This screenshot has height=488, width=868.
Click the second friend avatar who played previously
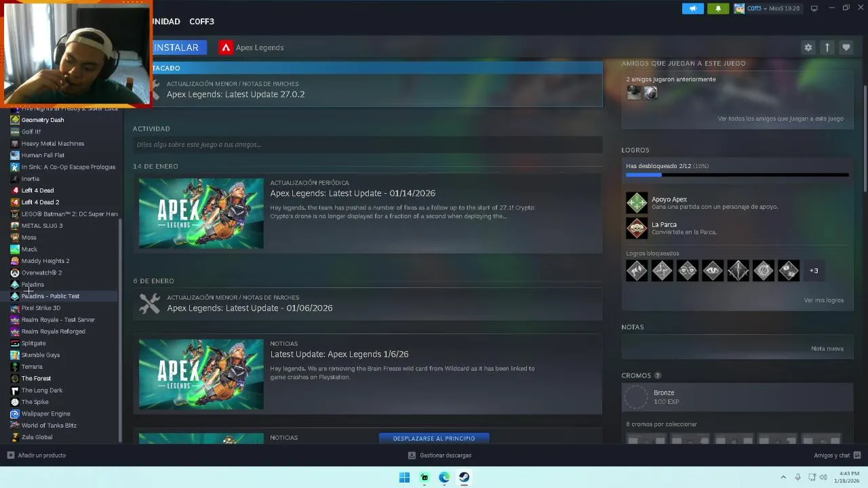[650, 93]
